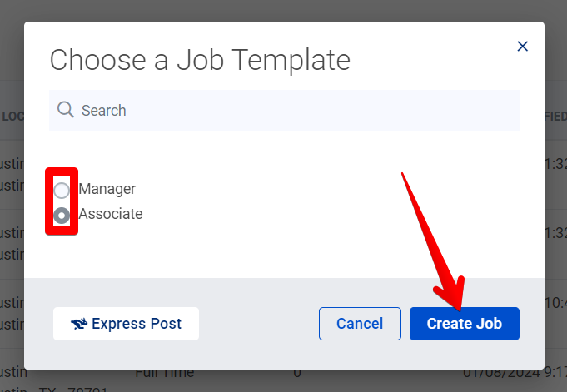567x392 pixels.
Task: Choose the Associate template label
Action: point(111,214)
